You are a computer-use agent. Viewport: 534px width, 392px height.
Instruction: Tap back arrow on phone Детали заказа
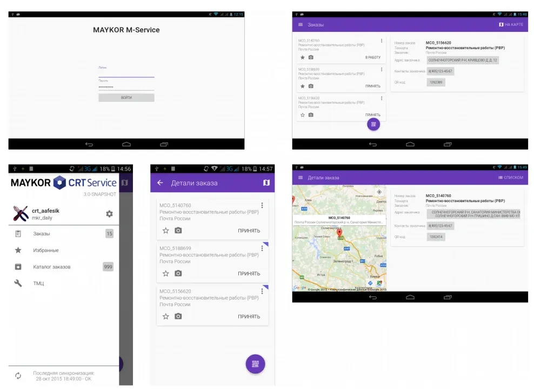[x=160, y=183]
